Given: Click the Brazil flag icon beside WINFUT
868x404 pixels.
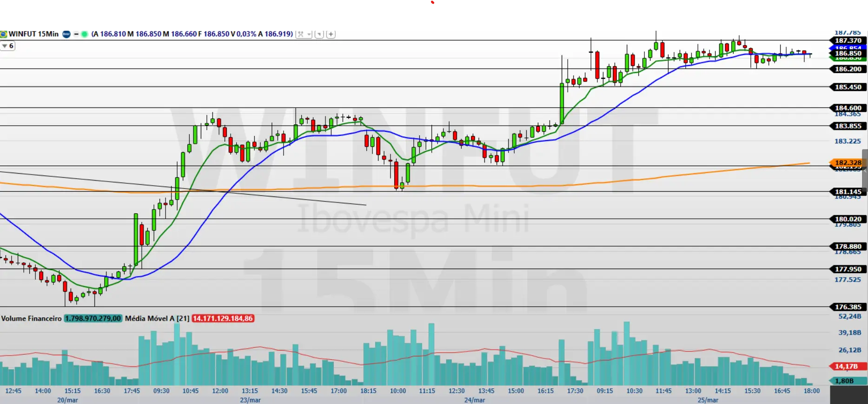Looking at the screenshot, I should click(3, 34).
